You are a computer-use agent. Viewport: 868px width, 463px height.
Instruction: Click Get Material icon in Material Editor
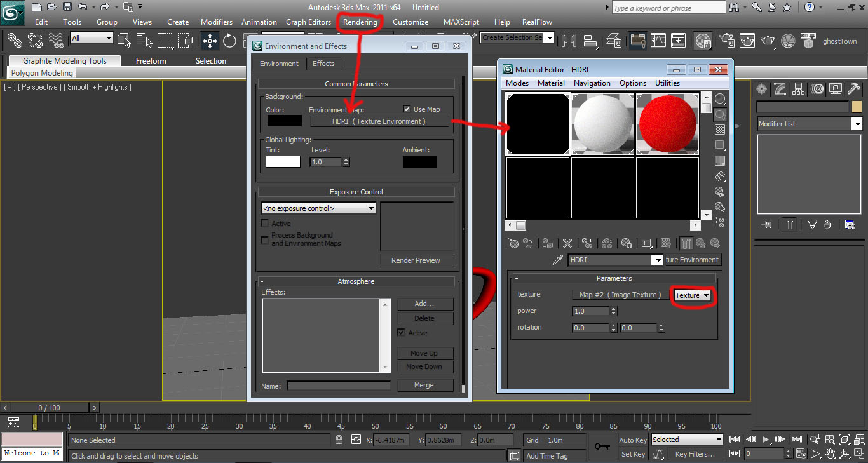click(513, 243)
